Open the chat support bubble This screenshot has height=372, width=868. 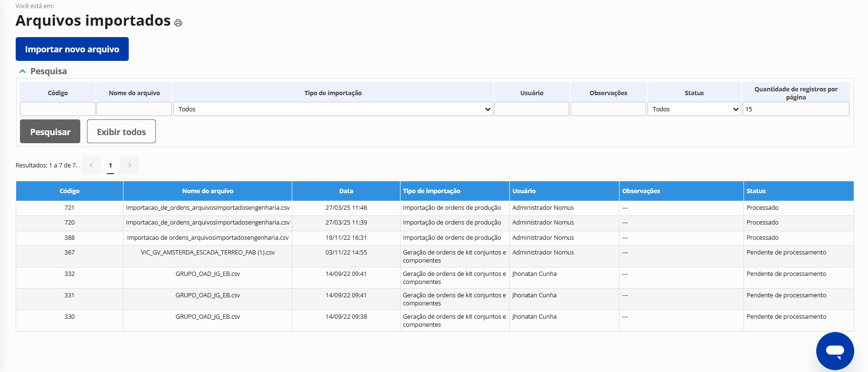(x=835, y=351)
